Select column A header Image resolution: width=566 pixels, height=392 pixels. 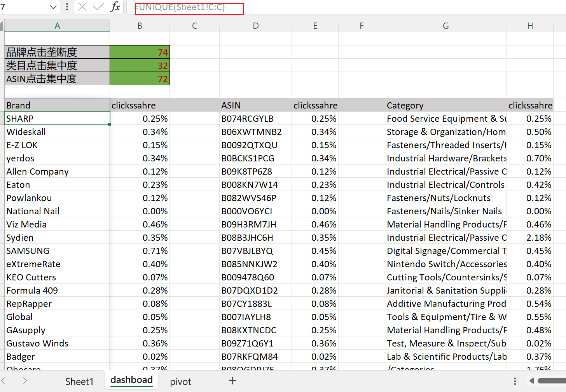click(x=57, y=26)
